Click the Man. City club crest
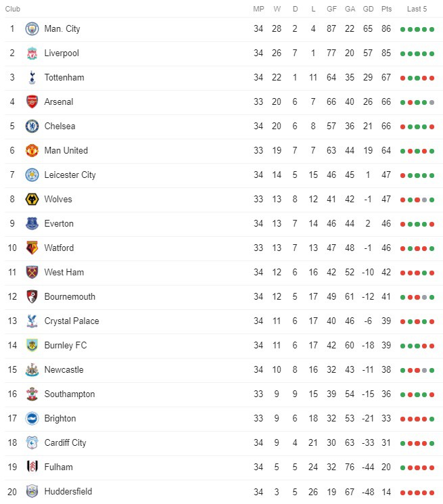The image size is (443, 504). point(32,29)
